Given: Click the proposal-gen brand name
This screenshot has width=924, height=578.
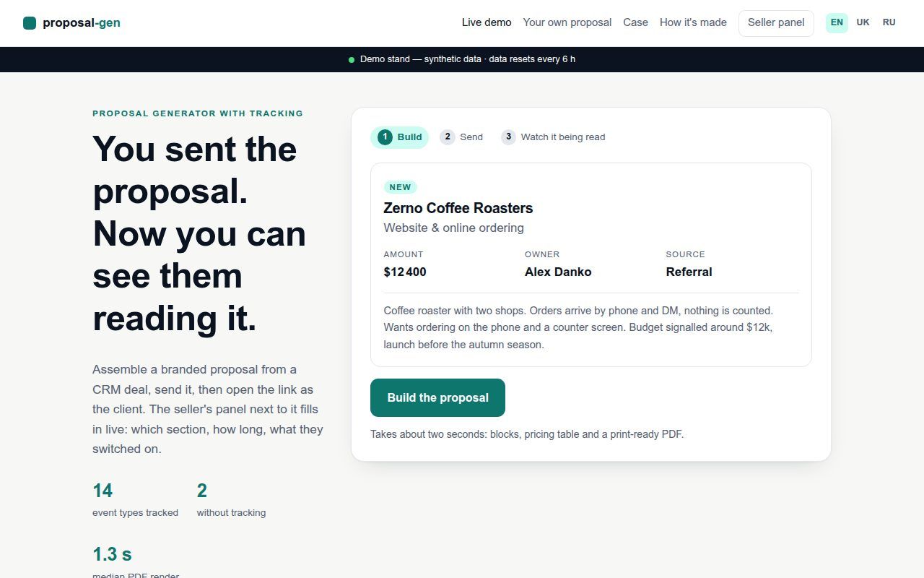Looking at the screenshot, I should [x=82, y=23].
